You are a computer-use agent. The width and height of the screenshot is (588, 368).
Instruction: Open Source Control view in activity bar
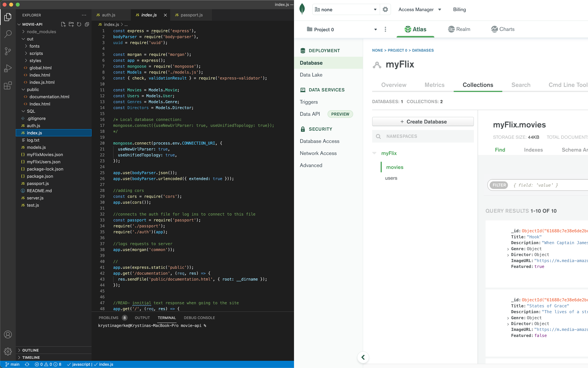[8, 51]
